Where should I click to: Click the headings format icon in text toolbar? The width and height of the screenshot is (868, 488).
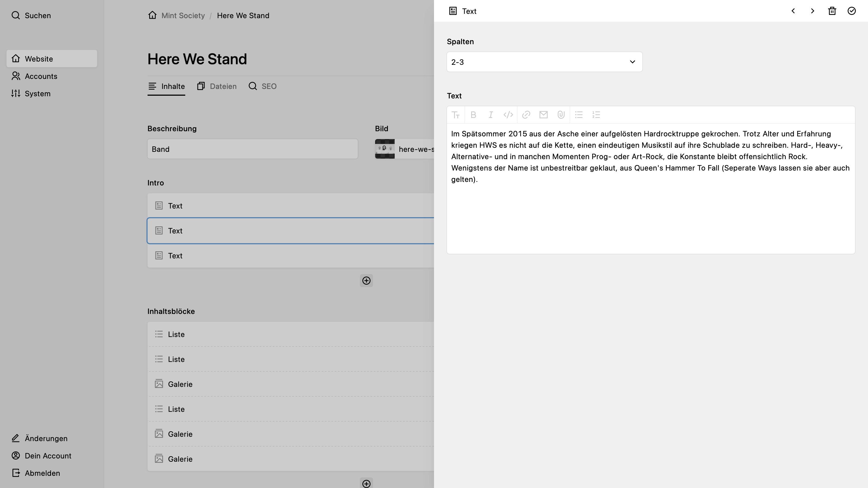[x=456, y=115]
